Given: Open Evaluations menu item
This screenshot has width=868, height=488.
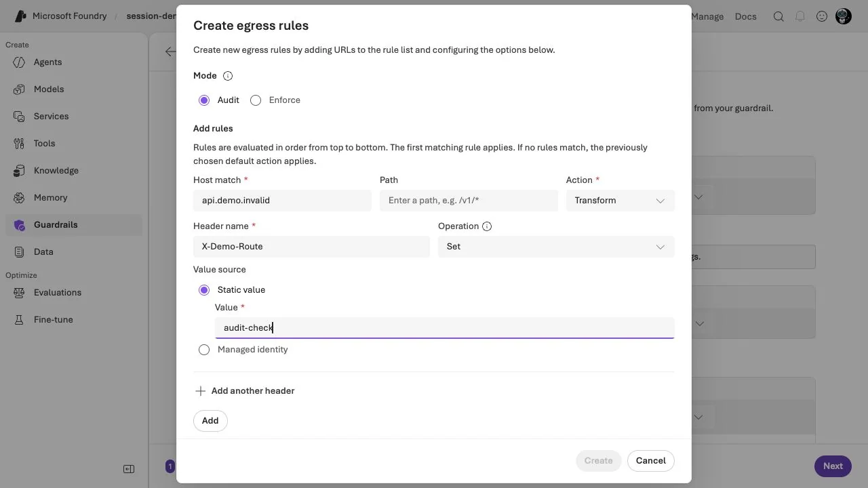Looking at the screenshot, I should (74, 293).
